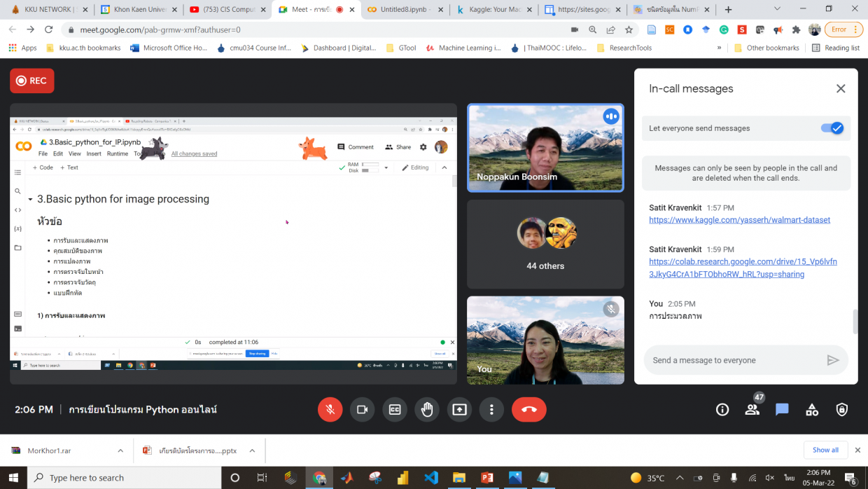Expand the pptx download options chevron
This screenshot has height=489, width=868.
(x=252, y=450)
